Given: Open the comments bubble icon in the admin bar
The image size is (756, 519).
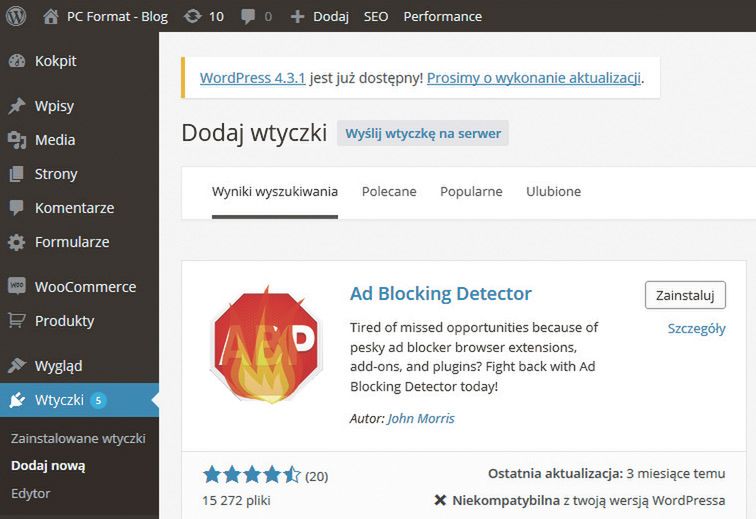Looking at the screenshot, I should [x=249, y=16].
